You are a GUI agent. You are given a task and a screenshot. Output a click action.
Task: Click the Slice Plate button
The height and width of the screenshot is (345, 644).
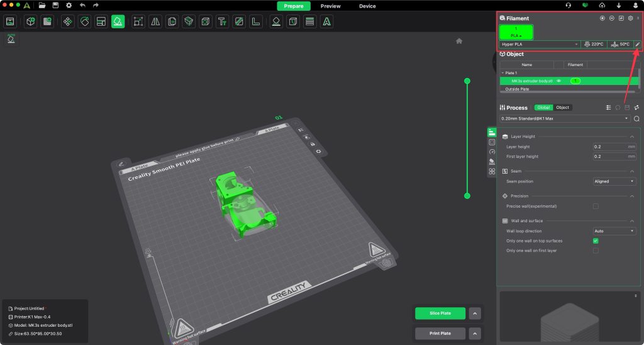(440, 314)
